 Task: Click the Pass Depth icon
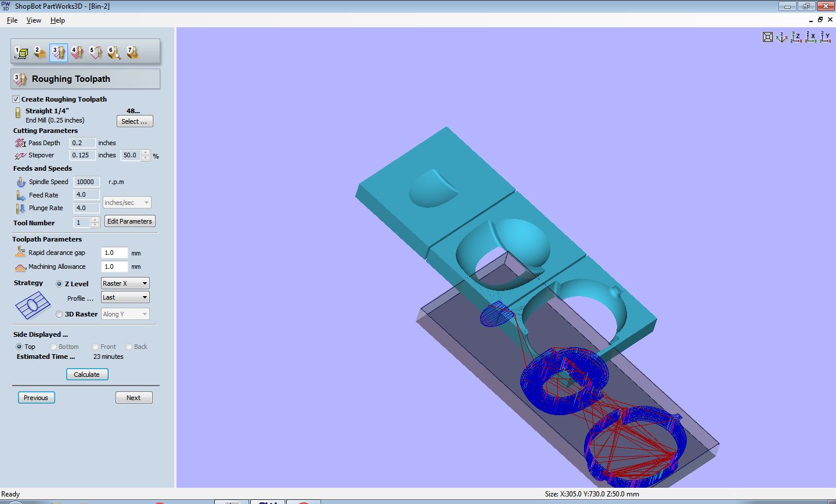[x=20, y=143]
